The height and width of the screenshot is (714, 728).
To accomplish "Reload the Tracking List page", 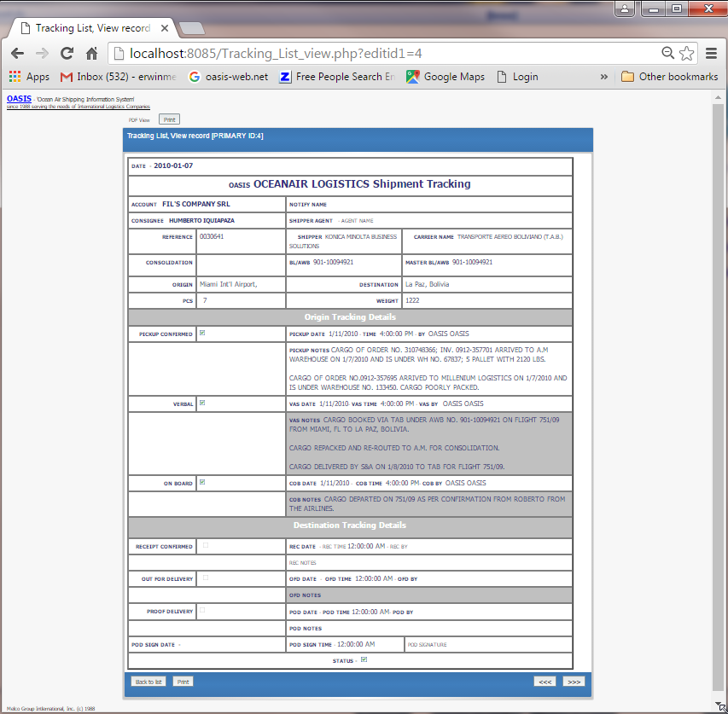I will 67,54.
